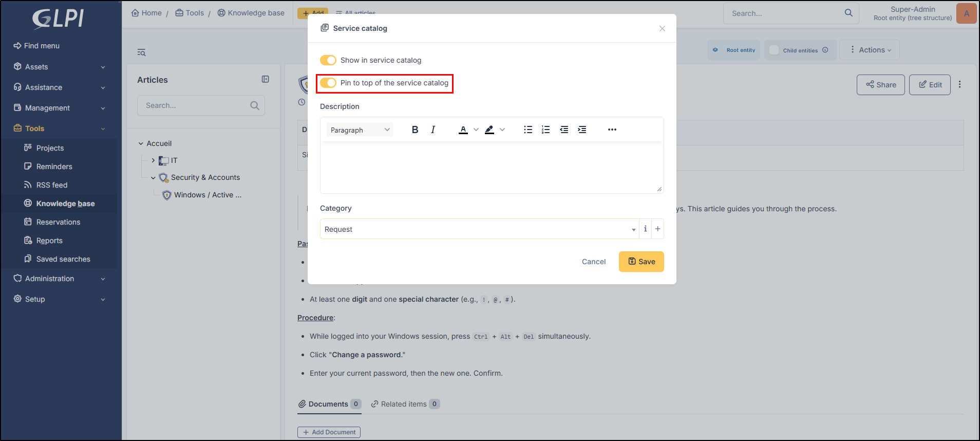Click the category info icon
Viewport: 980px width, 441px height.
pos(645,229)
